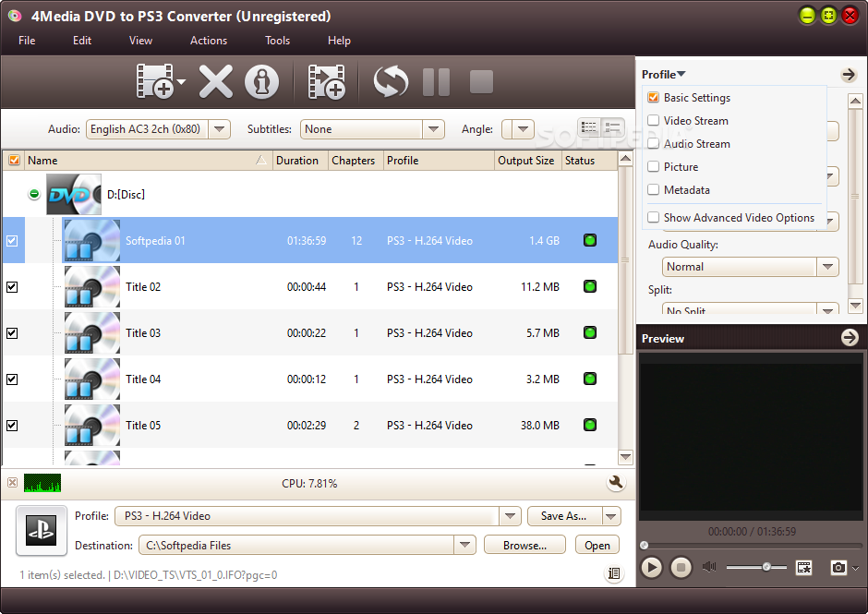The image size is (868, 614).
Task: Click the clip/trim filmstrip icon in preview
Action: point(803,567)
